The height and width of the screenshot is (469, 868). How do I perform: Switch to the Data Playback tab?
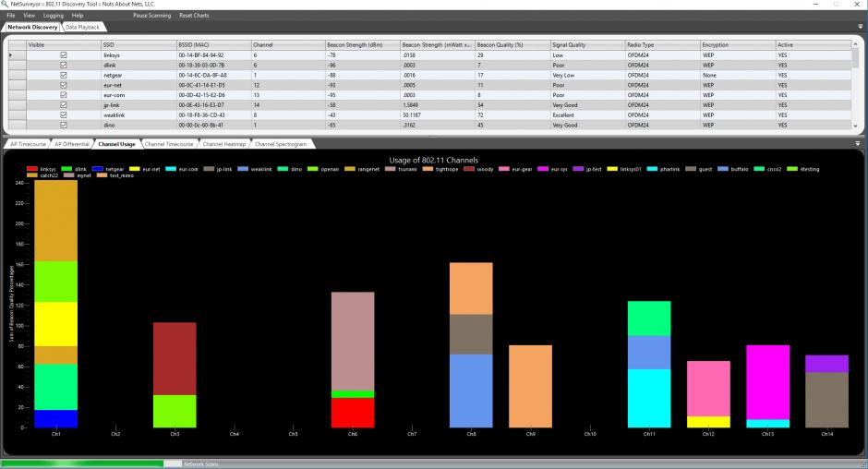(82, 27)
